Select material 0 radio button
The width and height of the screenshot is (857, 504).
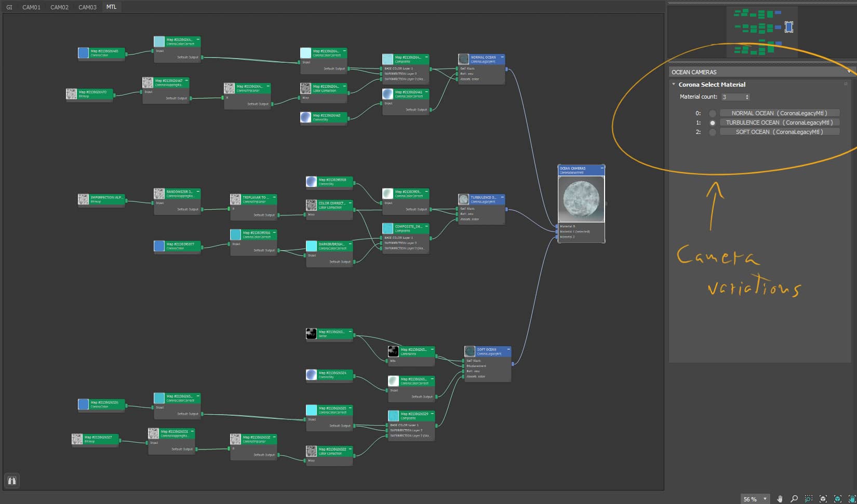tap(713, 113)
